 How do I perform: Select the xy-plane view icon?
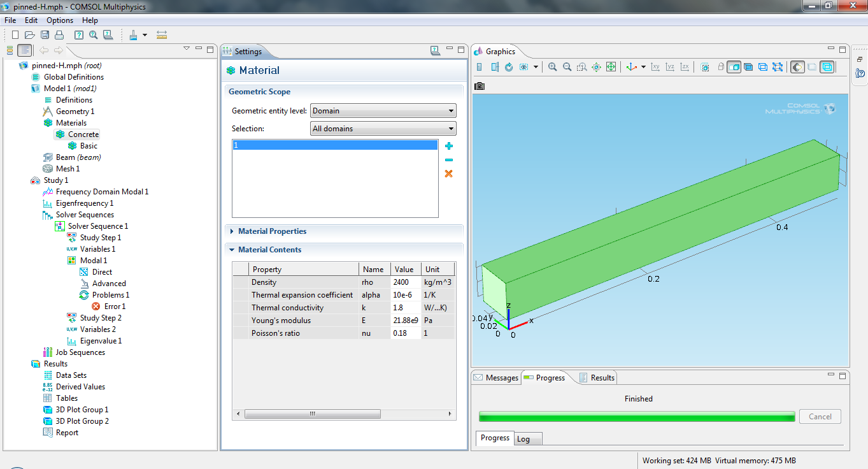(x=655, y=67)
